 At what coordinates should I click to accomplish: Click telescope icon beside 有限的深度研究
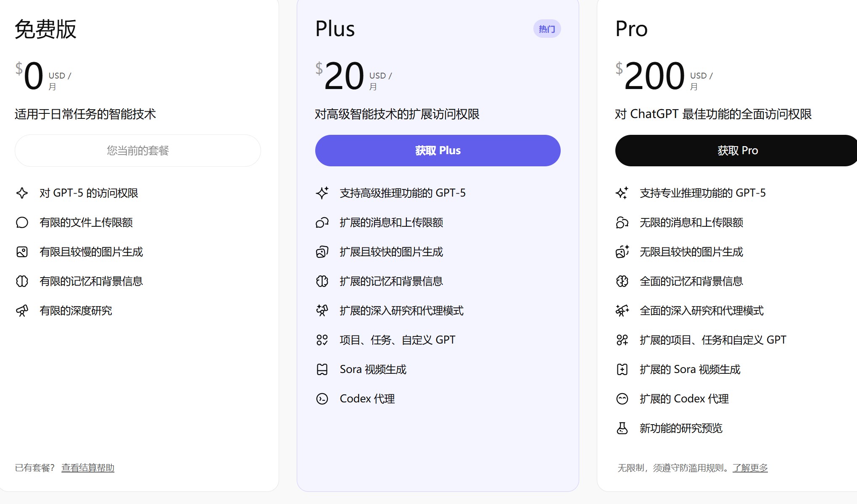[x=22, y=310]
